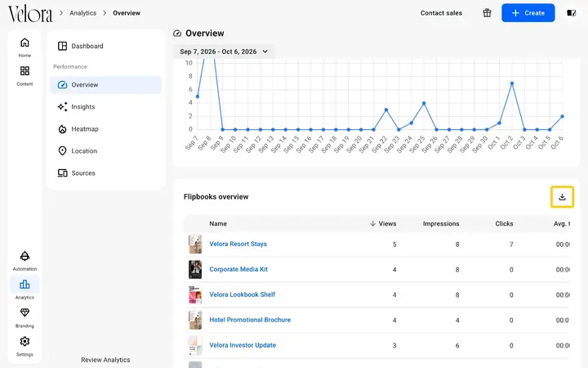Click the Clicks column header

[504, 223]
